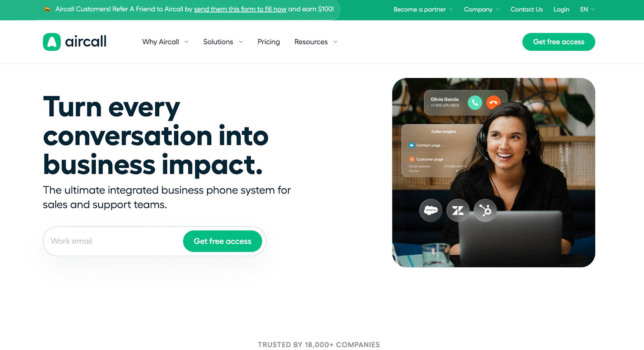Expand the Solutions menu chevron
The height and width of the screenshot is (350, 644).
coord(241,42)
